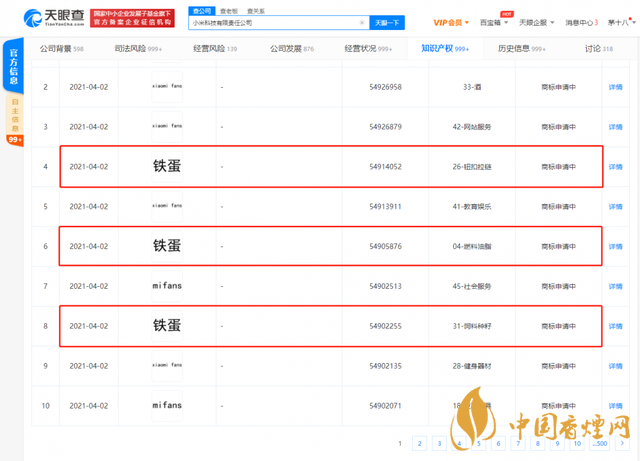
Task: Select the 历史信息 tab
Action: click(525, 48)
